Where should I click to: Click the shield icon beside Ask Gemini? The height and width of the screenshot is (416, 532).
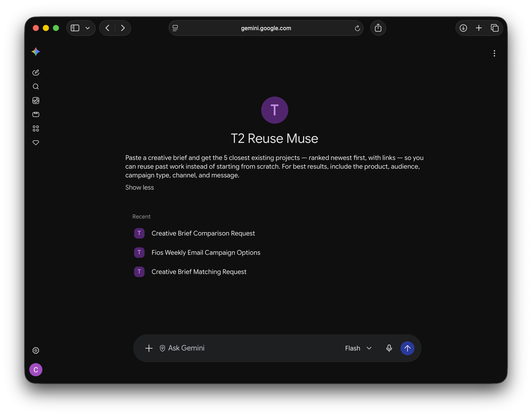coord(162,348)
